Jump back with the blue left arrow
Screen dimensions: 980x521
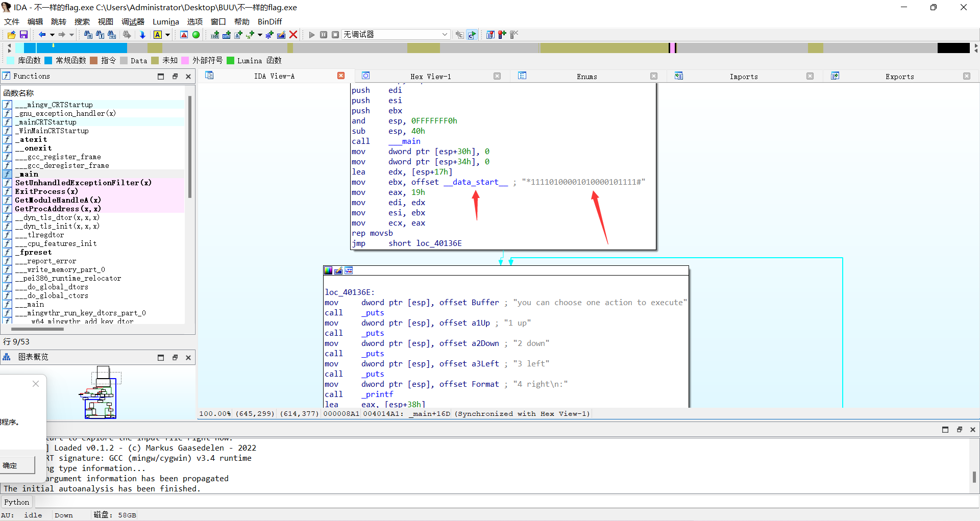pos(42,35)
